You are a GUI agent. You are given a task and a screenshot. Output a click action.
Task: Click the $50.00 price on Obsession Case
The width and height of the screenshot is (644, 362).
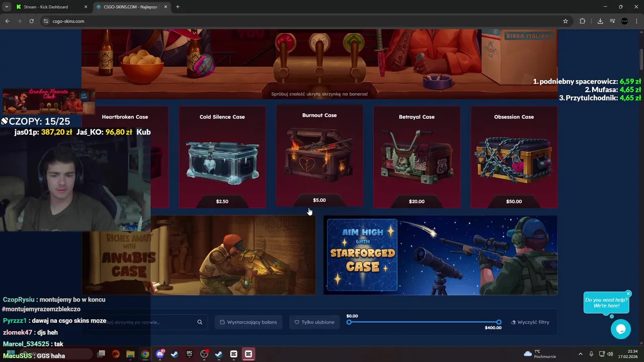coord(514,201)
